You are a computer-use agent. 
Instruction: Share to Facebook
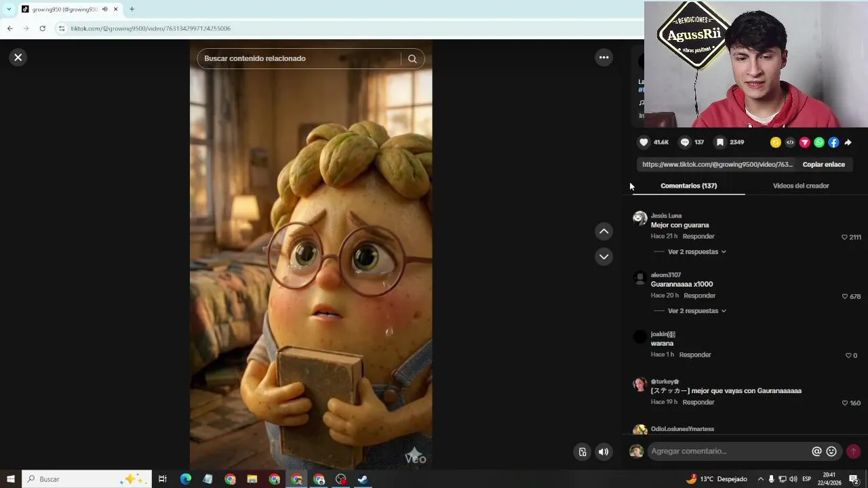tap(833, 142)
